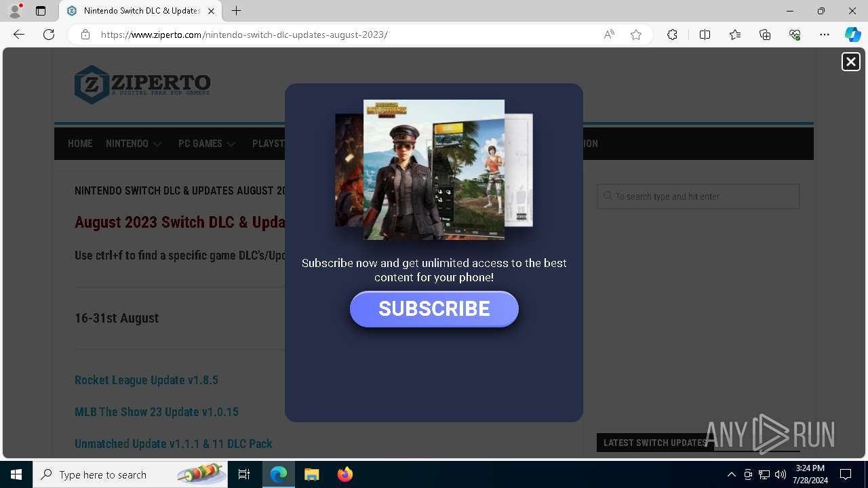Click the taskbar search box
The width and height of the screenshot is (868, 488).
point(130,474)
